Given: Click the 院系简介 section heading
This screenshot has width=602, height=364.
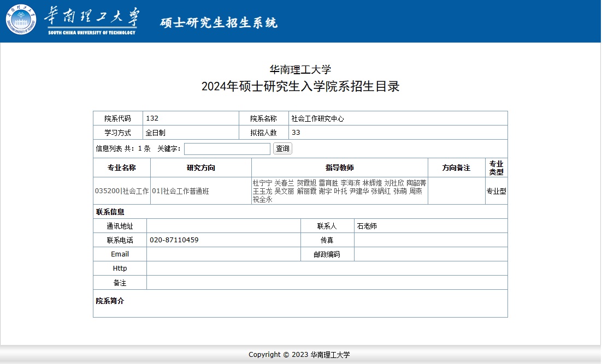Looking at the screenshot, I should tap(110, 301).
